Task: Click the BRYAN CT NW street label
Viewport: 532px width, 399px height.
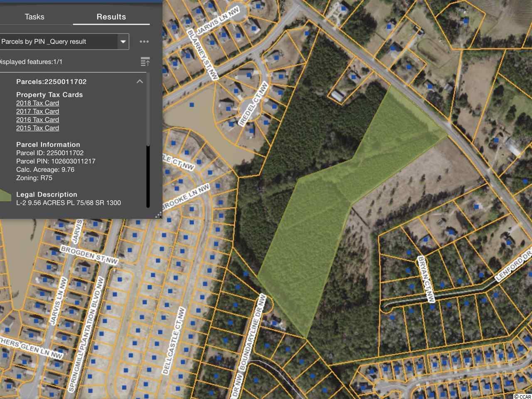Action: (x=426, y=279)
